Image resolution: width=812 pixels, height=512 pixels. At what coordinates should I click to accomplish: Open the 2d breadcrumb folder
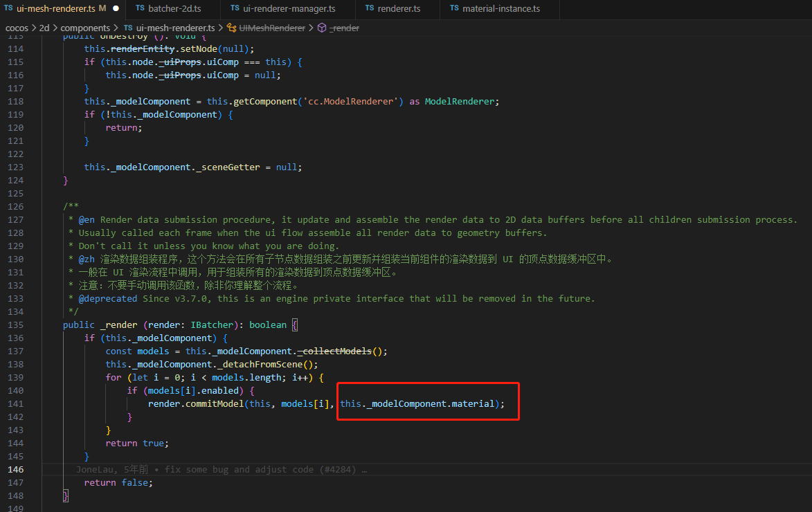click(44, 28)
